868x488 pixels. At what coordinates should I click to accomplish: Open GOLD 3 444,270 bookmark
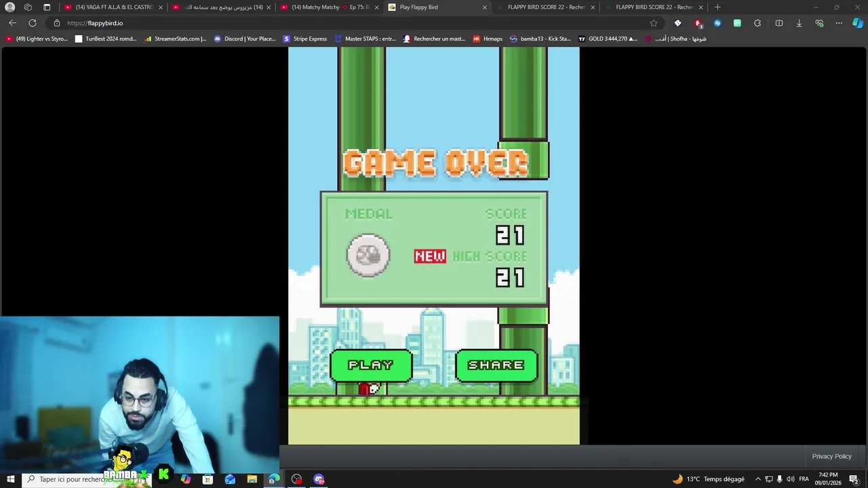608,39
